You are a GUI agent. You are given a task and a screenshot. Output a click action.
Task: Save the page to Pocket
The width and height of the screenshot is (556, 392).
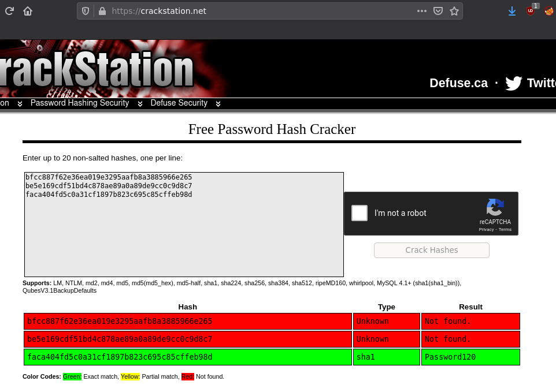pos(438,11)
